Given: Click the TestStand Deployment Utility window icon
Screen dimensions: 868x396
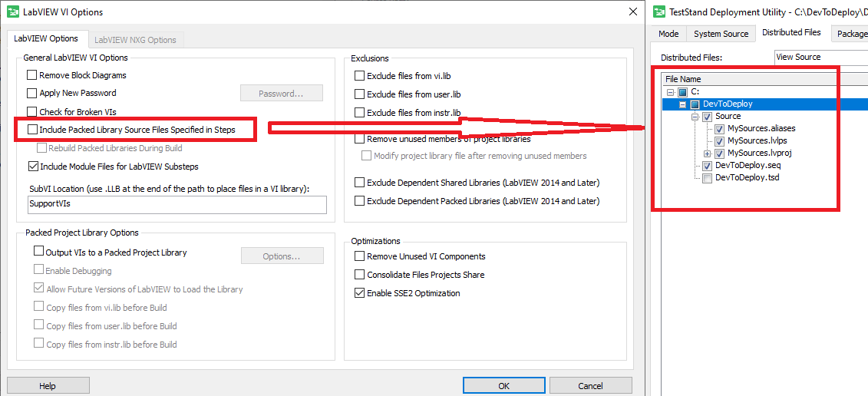Looking at the screenshot, I should click(x=659, y=12).
